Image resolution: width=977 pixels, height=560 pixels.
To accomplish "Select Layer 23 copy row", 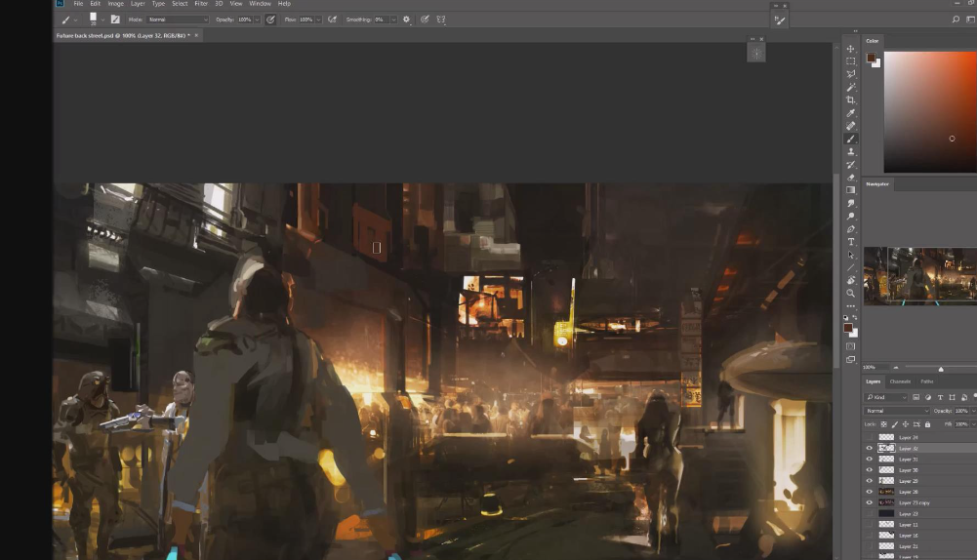I will coord(920,502).
